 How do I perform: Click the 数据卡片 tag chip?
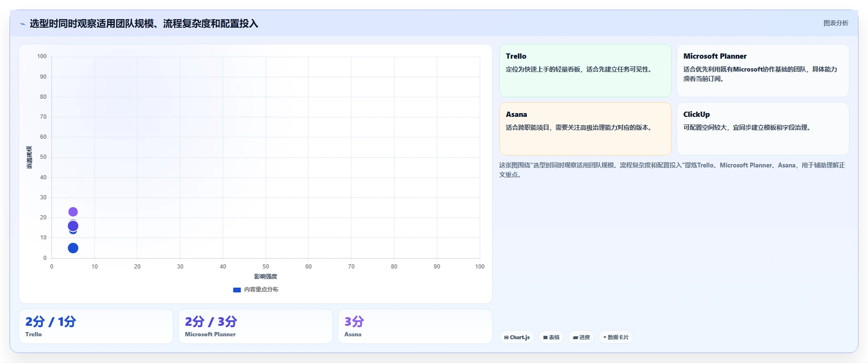point(616,337)
